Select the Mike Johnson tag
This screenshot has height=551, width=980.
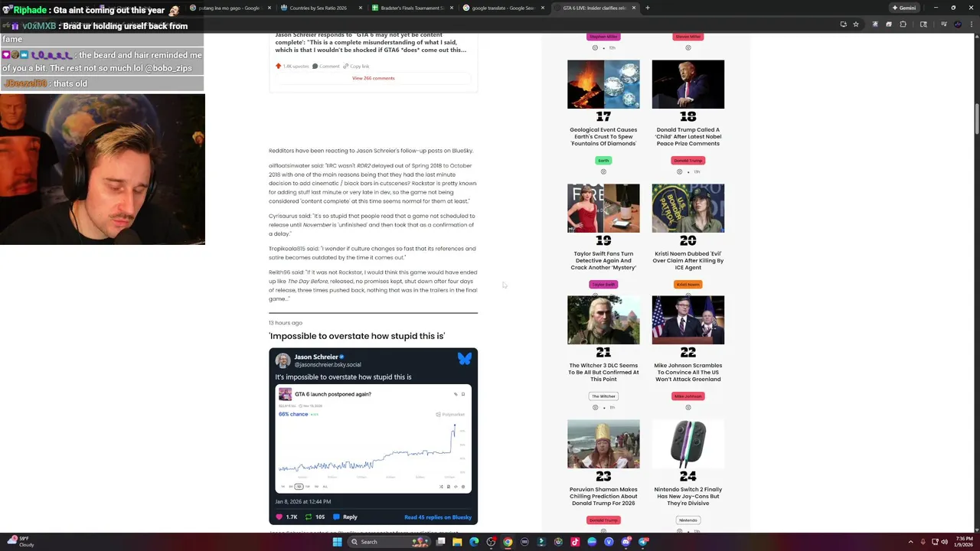(x=688, y=396)
